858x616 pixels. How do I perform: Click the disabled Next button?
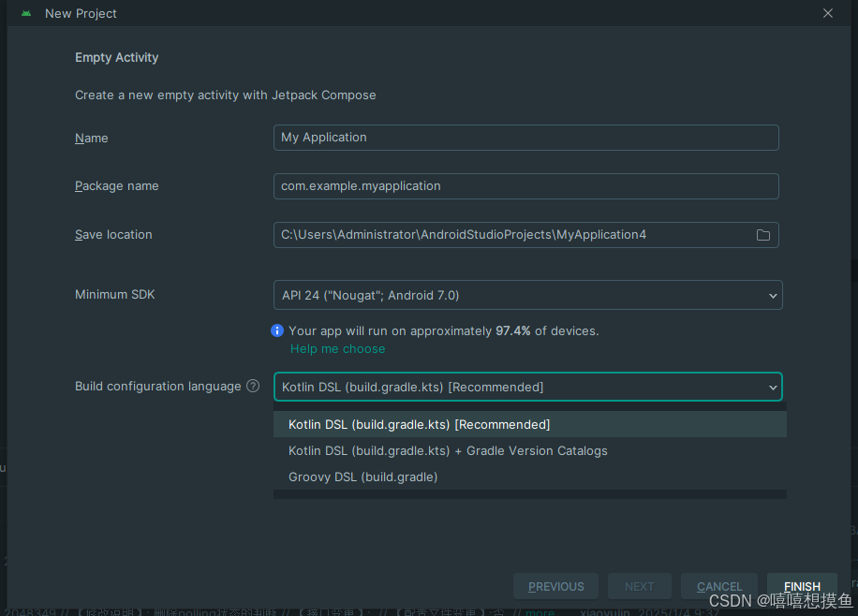coord(639,586)
